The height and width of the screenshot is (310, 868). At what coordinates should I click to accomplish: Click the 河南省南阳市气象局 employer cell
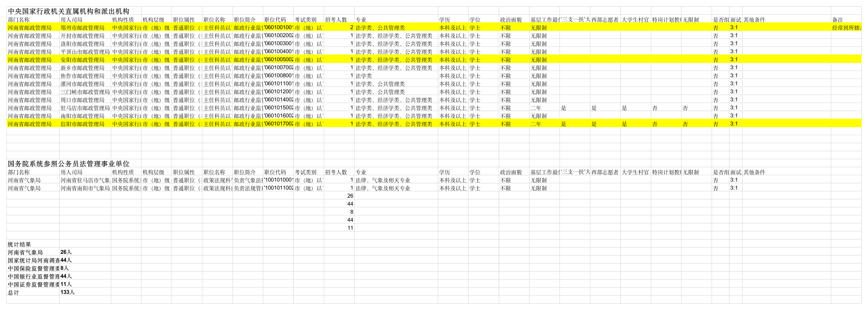pos(85,188)
